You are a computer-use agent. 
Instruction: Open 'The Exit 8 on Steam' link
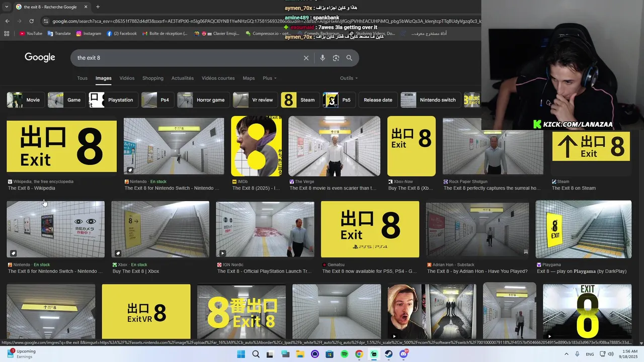coord(574,188)
